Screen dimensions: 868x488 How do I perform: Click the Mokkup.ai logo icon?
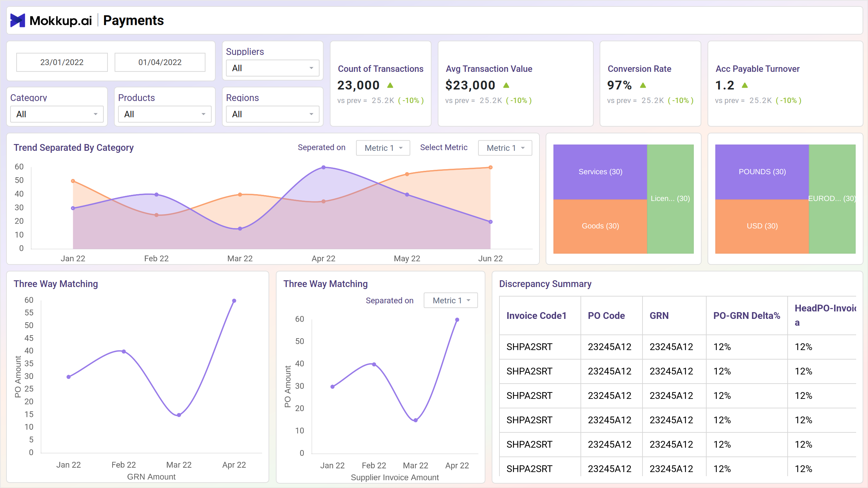tap(18, 20)
